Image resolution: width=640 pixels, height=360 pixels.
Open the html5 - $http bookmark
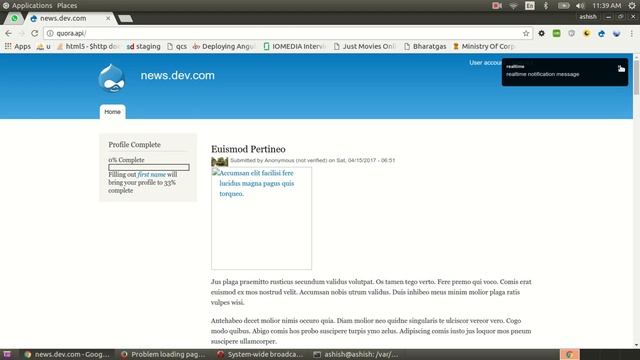tap(89, 47)
